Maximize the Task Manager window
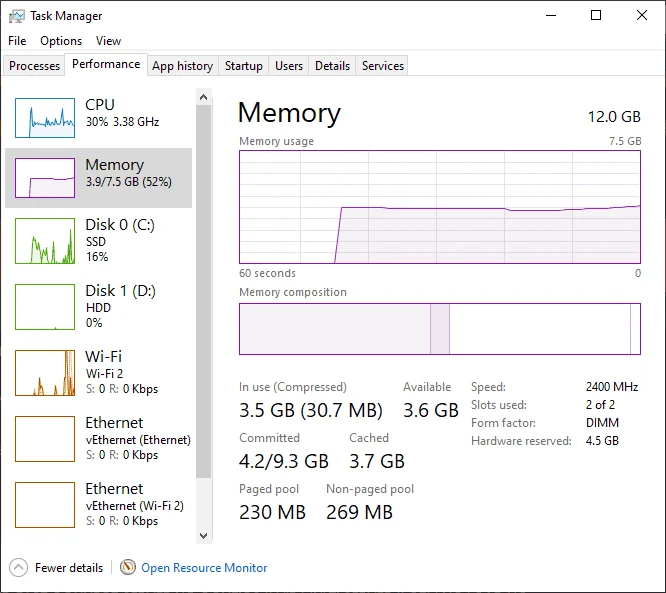 pos(596,15)
